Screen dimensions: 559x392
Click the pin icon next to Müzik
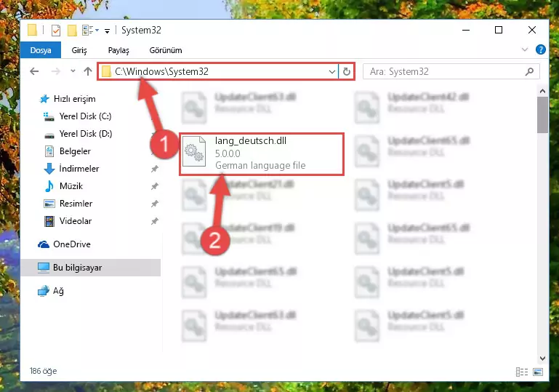click(x=154, y=186)
